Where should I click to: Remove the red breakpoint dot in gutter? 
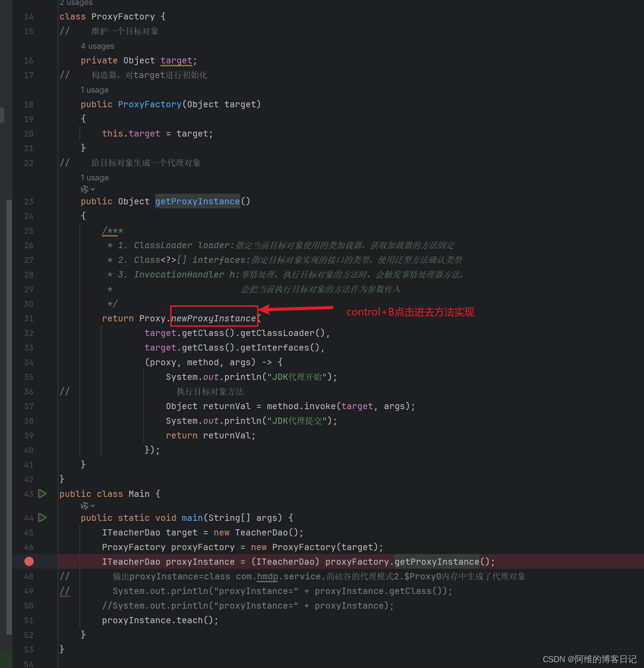tap(29, 562)
